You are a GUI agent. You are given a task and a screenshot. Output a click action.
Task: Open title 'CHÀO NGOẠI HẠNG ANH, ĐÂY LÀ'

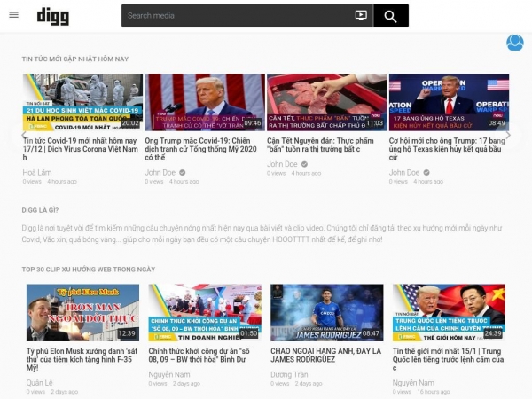pyautogui.click(x=325, y=356)
